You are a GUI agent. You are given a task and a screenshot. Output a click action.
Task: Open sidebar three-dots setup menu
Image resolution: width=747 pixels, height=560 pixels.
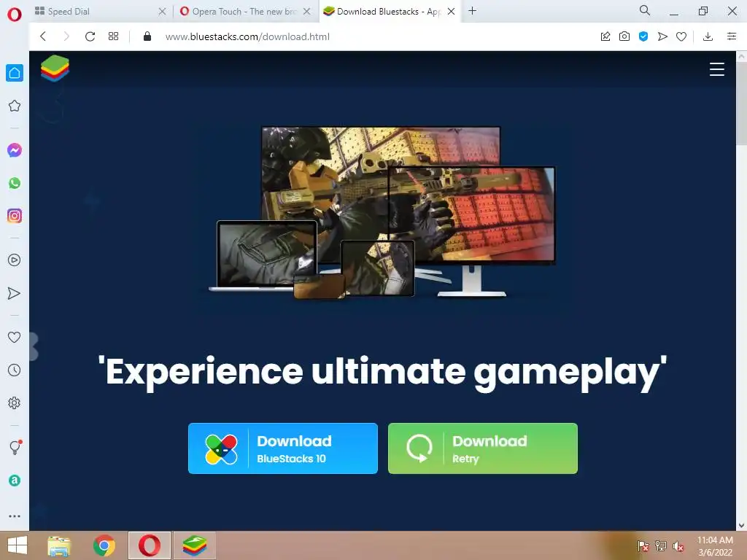pos(15,516)
